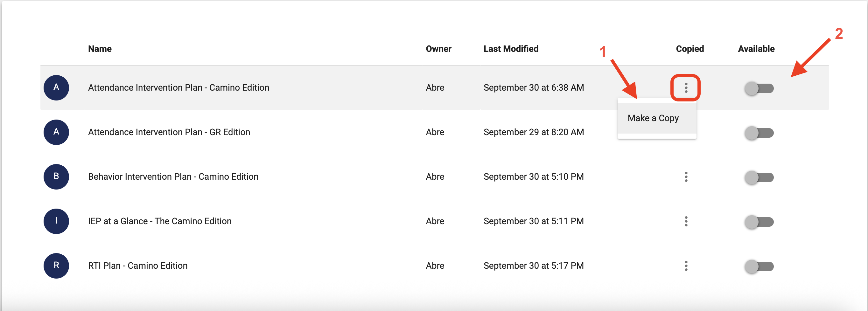Click the "A" avatar for Attendance Intervention Plan - GR Edition

tap(56, 132)
